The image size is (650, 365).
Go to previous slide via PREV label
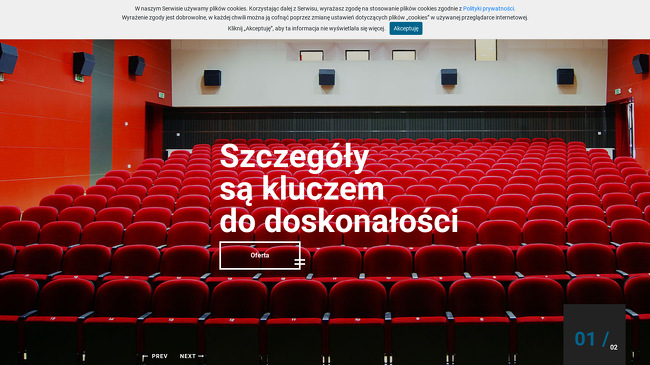(x=160, y=356)
